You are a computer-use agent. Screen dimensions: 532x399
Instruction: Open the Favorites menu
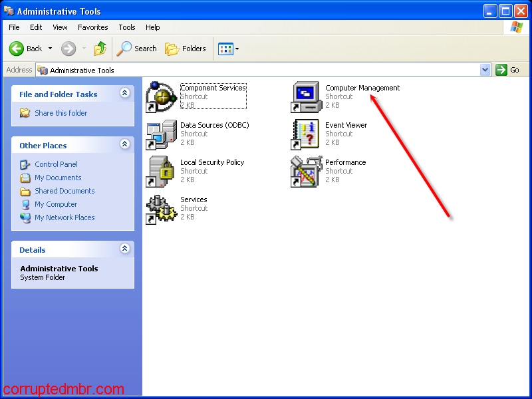(92, 27)
